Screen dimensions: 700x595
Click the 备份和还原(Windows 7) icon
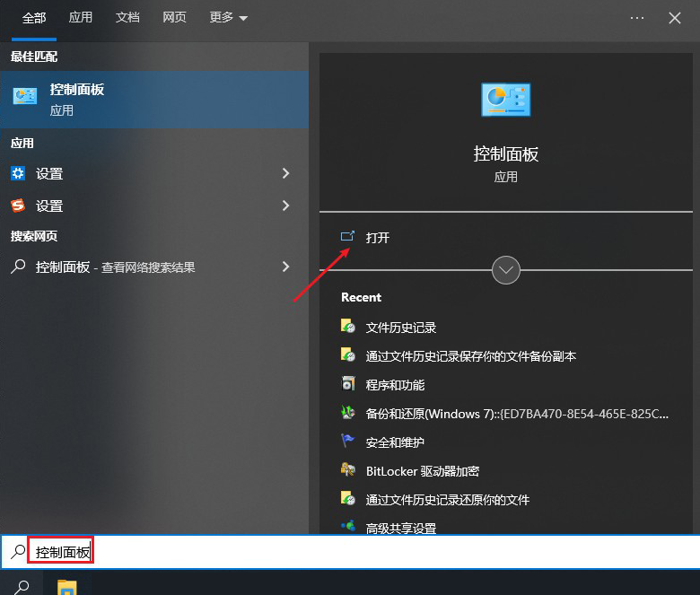point(348,413)
